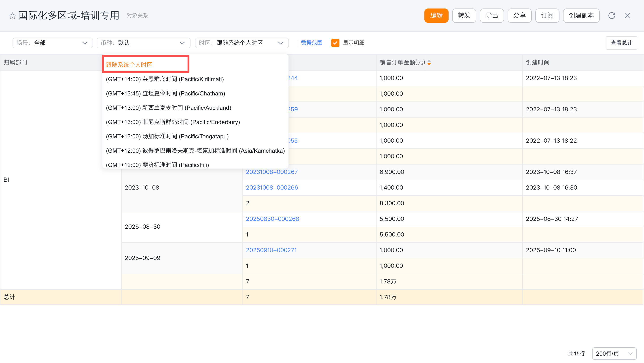Open the 200行/页 page size selector
Screen dimensions: 644x363
point(614,354)
